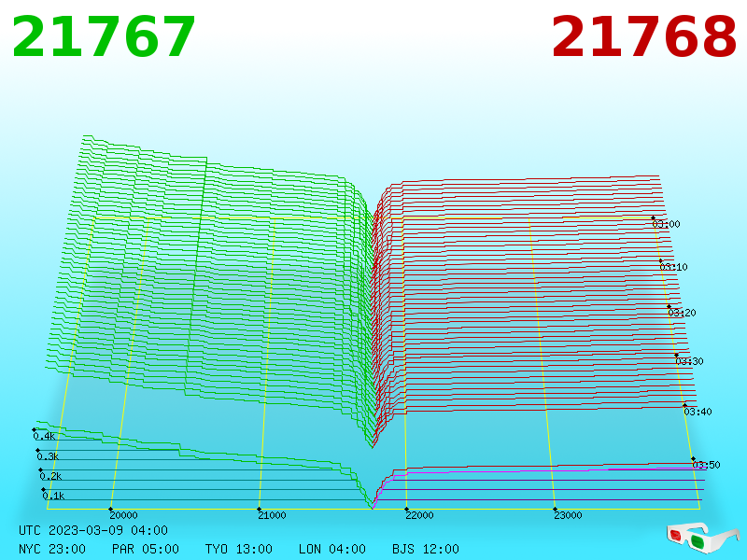Click the red 21768 ask price
The height and width of the screenshot is (560, 747).
pos(643,36)
